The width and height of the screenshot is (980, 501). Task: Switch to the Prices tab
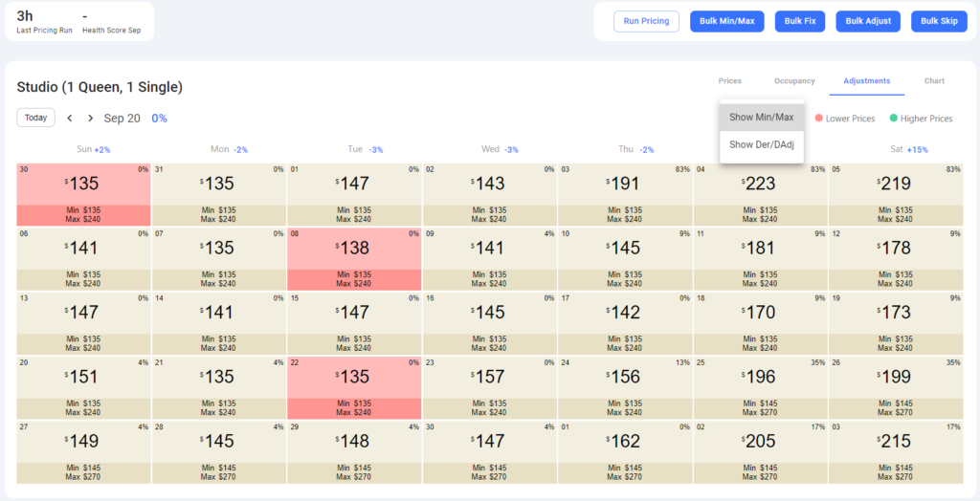click(730, 80)
